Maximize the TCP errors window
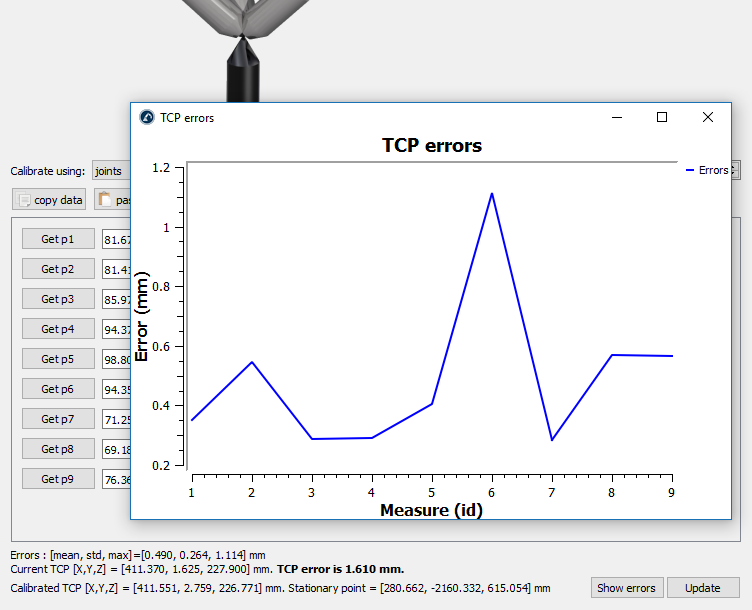 661,118
